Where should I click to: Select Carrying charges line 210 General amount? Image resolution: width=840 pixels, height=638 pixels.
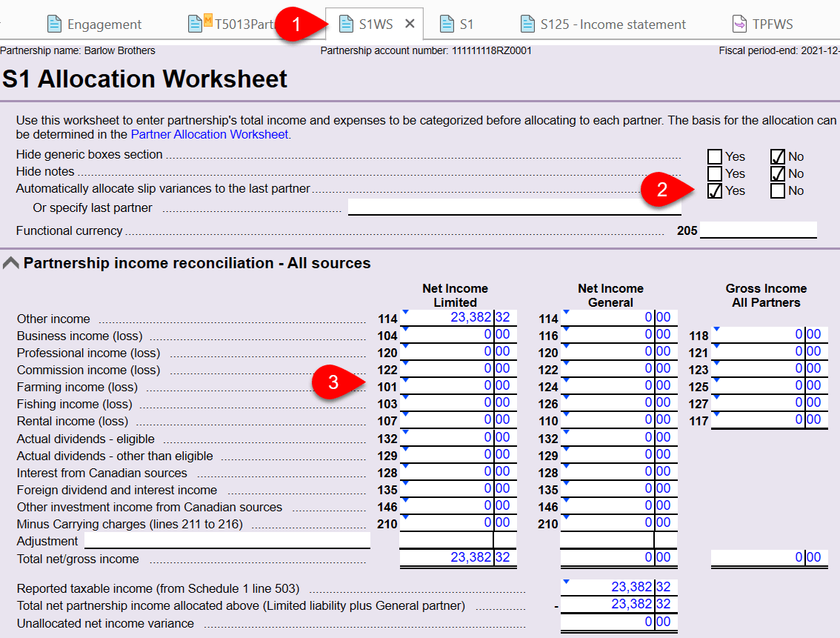619,523
